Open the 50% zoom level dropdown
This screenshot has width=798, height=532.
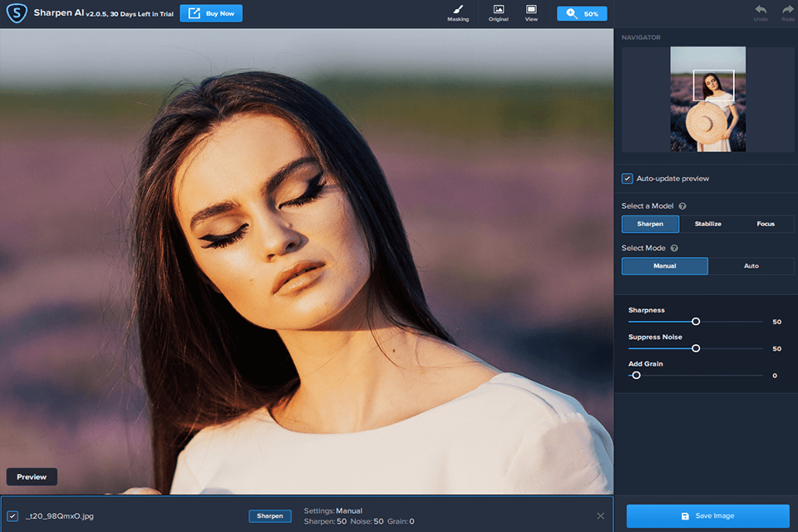point(582,14)
